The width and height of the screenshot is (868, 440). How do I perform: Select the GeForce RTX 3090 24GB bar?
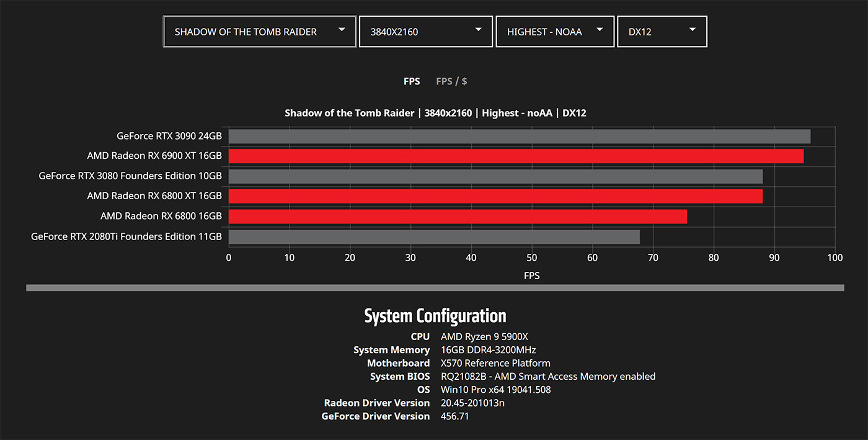pos(520,137)
